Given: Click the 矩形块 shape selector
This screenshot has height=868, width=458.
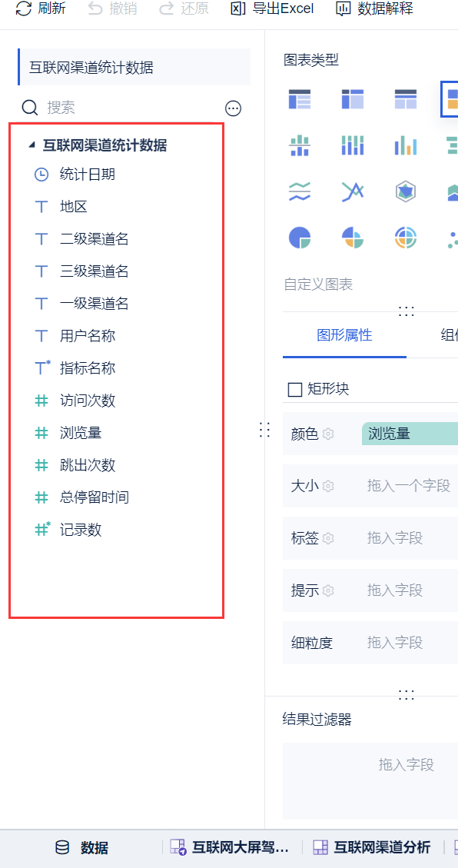Looking at the screenshot, I should (319, 389).
